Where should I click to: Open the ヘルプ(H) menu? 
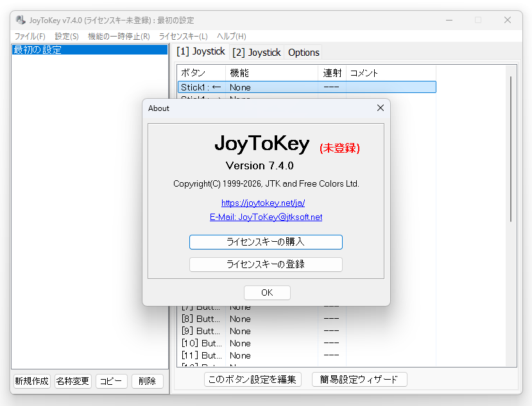point(232,37)
